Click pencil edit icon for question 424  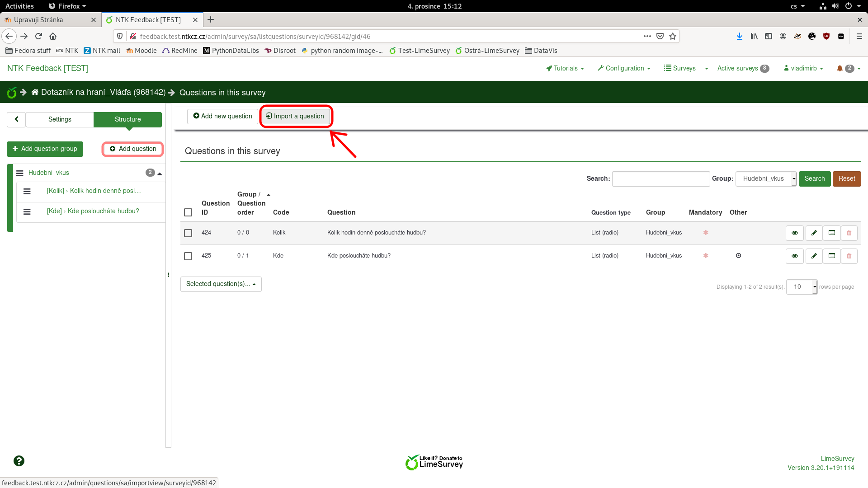(x=814, y=233)
